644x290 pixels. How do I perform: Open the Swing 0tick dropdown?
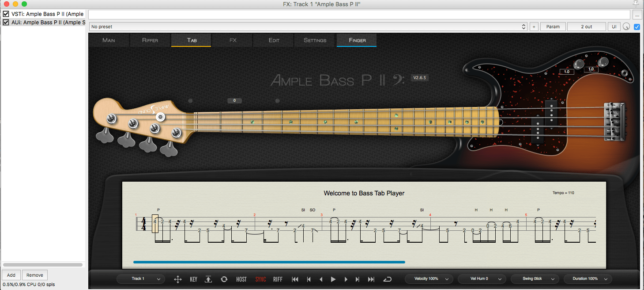coord(535,279)
